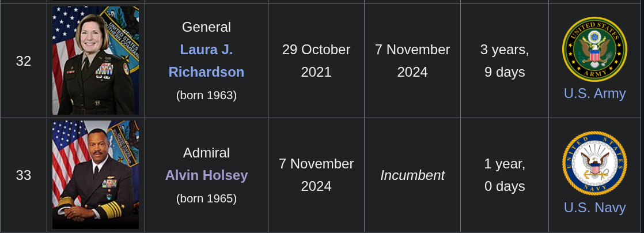Select the 29 October 2021 date cell
The height and width of the screenshot is (233, 644).
[316, 61]
